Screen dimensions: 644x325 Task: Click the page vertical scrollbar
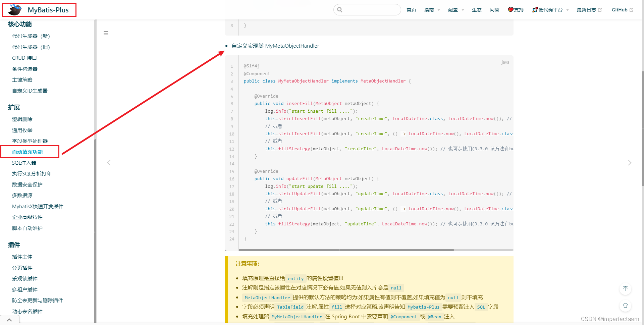tap(643, 128)
